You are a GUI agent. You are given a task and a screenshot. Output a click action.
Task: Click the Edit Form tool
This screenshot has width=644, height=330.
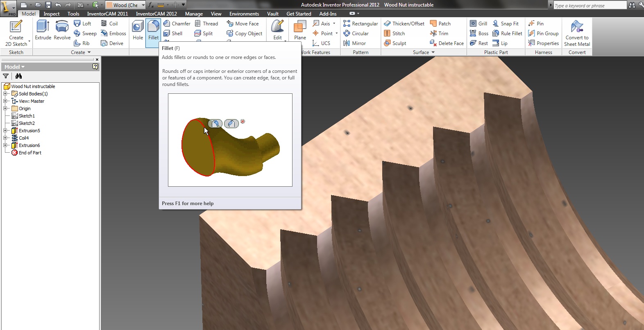click(277, 30)
